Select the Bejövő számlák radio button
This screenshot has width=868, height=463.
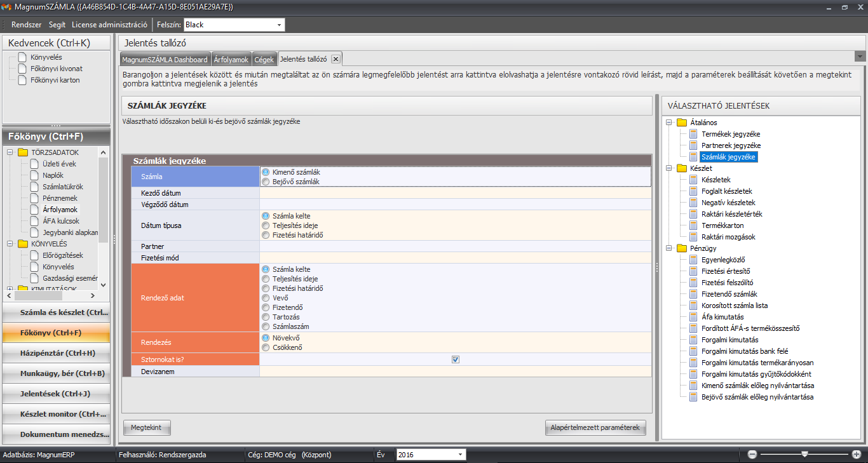coord(266,182)
